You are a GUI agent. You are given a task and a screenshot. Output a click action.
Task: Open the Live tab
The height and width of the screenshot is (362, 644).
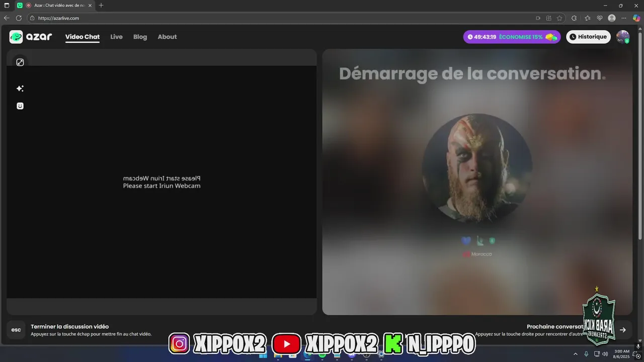coord(116,37)
